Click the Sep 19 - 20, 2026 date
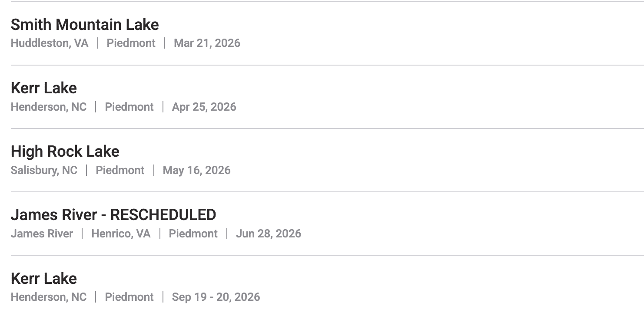 (x=216, y=297)
